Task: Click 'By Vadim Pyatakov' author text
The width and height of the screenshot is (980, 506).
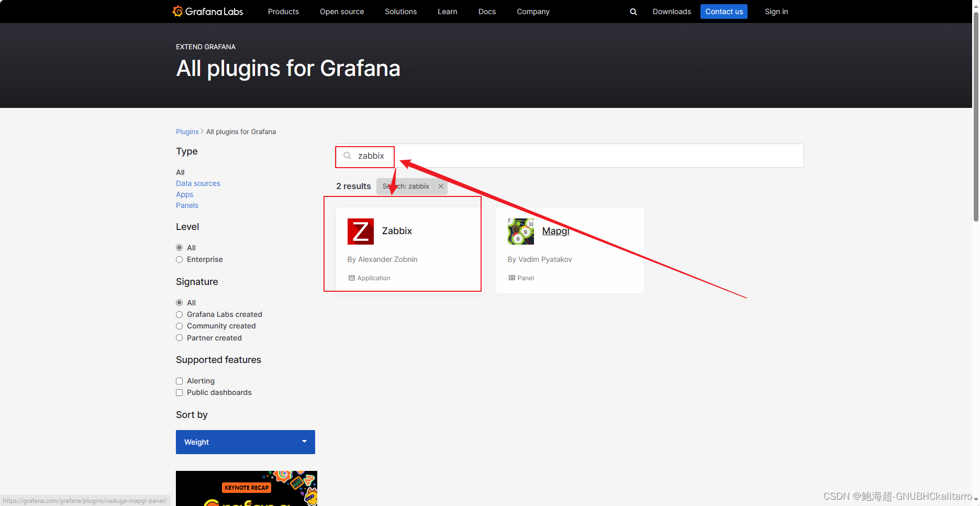Action: pyautogui.click(x=540, y=259)
